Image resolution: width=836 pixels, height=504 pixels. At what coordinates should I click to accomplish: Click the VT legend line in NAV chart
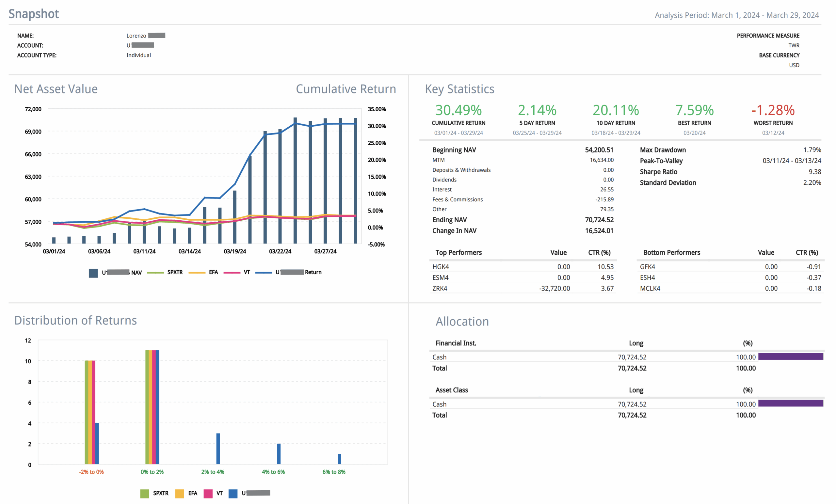pyautogui.click(x=232, y=272)
